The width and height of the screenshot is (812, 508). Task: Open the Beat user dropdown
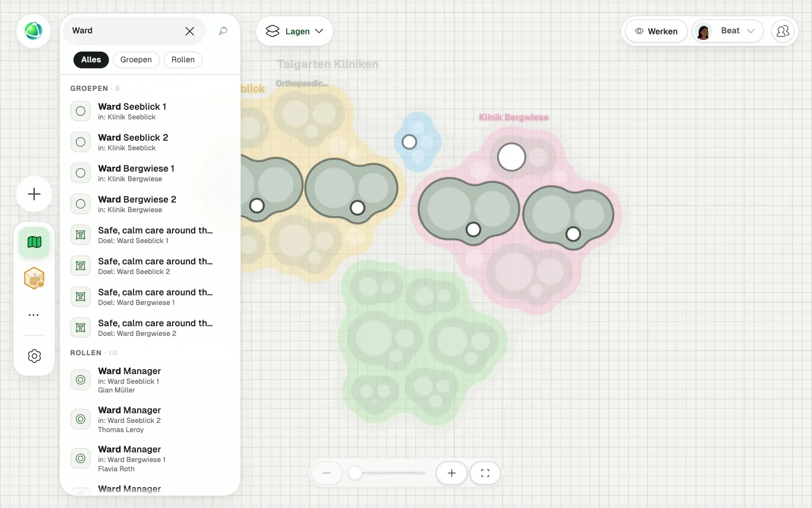click(x=727, y=31)
